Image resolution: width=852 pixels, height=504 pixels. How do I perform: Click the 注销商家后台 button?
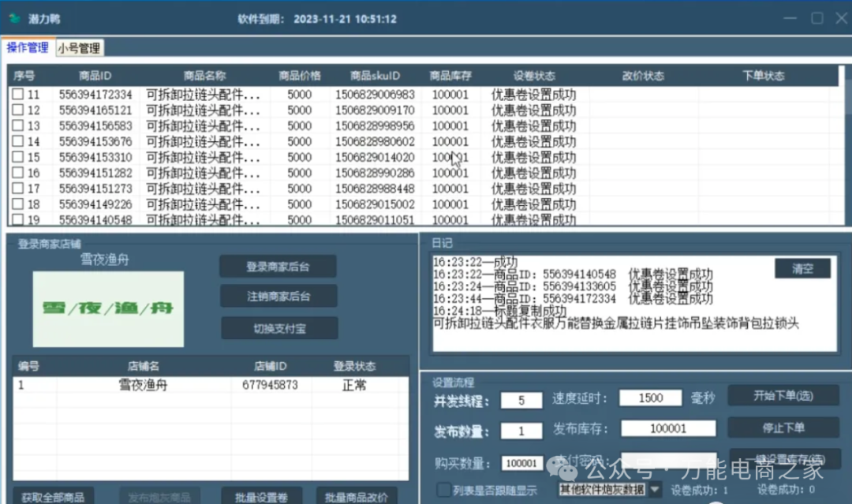point(278,297)
